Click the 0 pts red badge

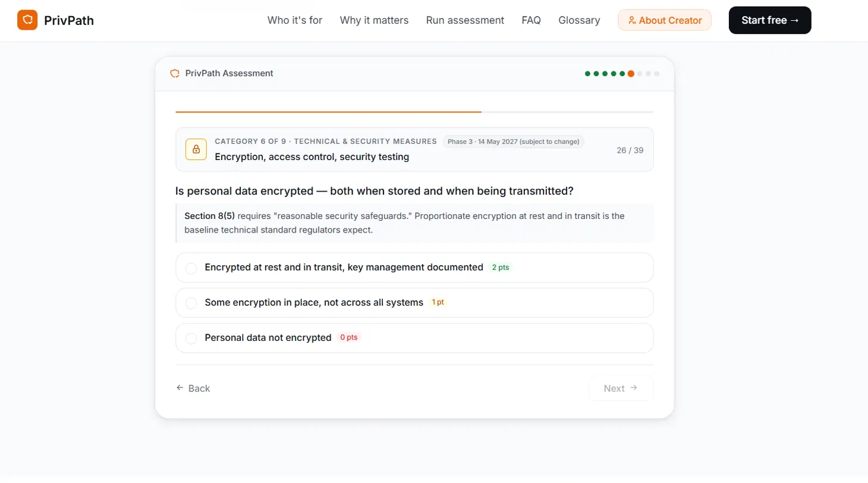(349, 337)
